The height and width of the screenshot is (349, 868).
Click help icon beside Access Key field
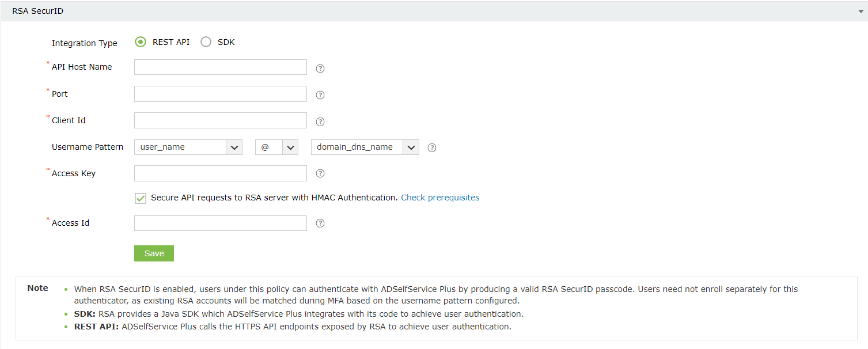pos(321,173)
